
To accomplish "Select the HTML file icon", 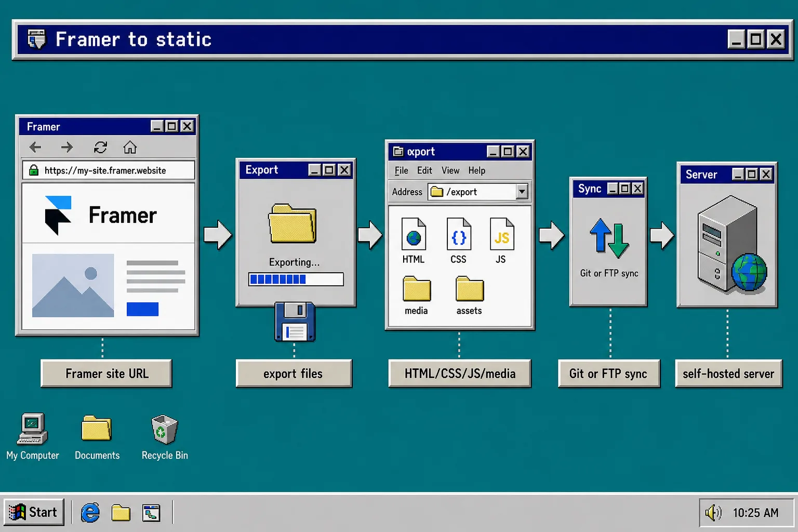I will [x=414, y=241].
